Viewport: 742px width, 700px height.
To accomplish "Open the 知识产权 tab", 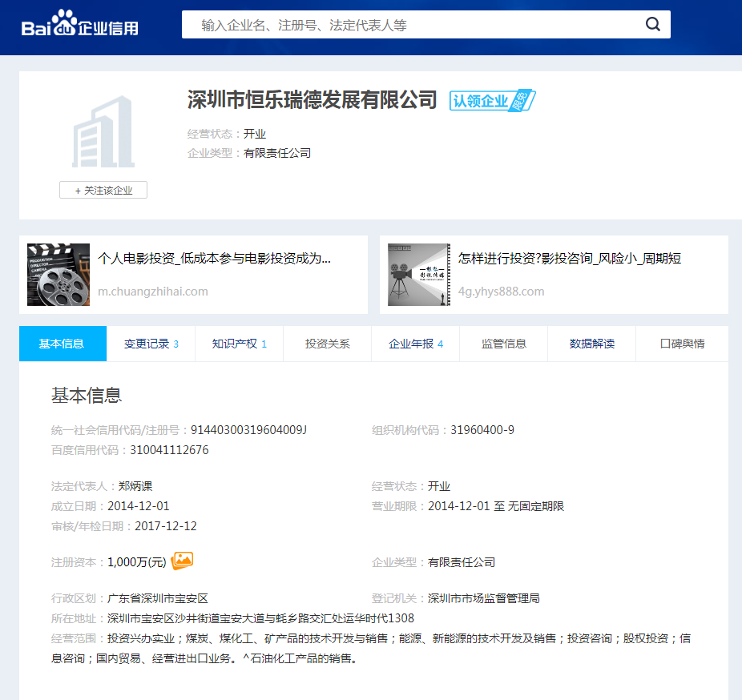I will 239,344.
